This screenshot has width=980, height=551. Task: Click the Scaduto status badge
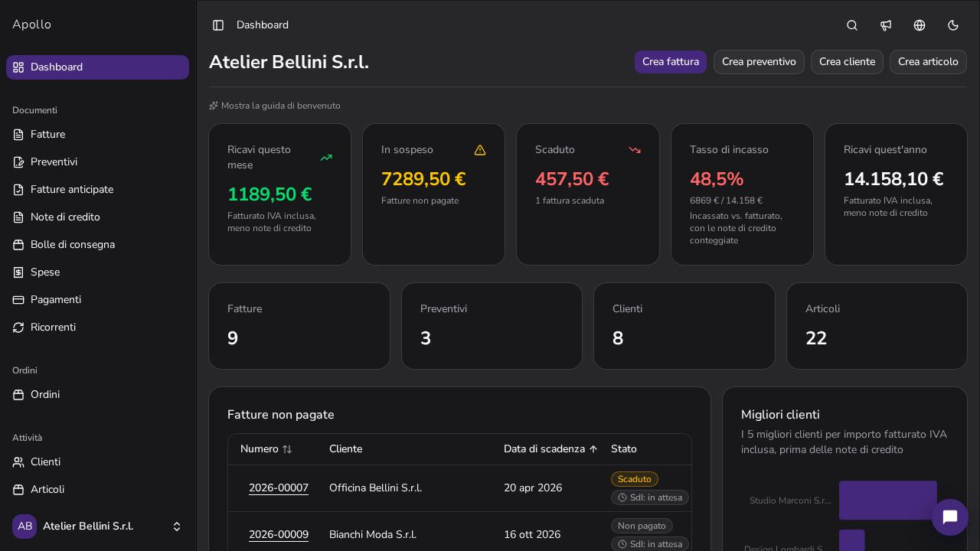(635, 479)
